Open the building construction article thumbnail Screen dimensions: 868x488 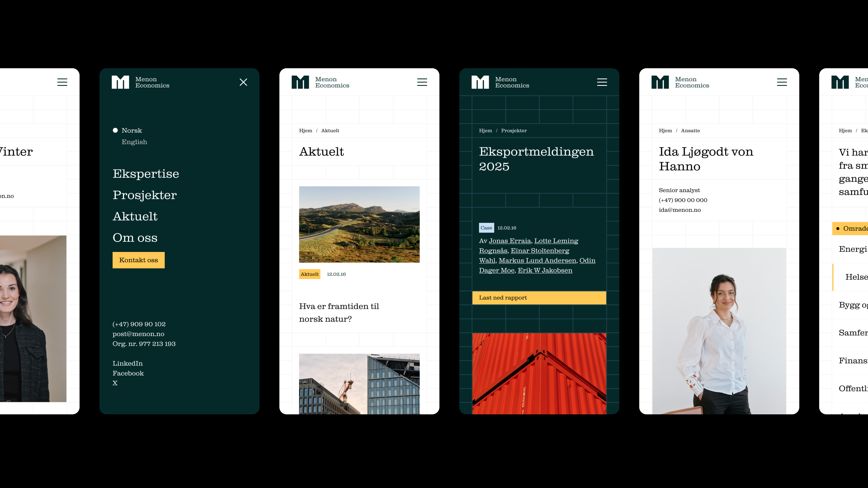[x=359, y=384]
